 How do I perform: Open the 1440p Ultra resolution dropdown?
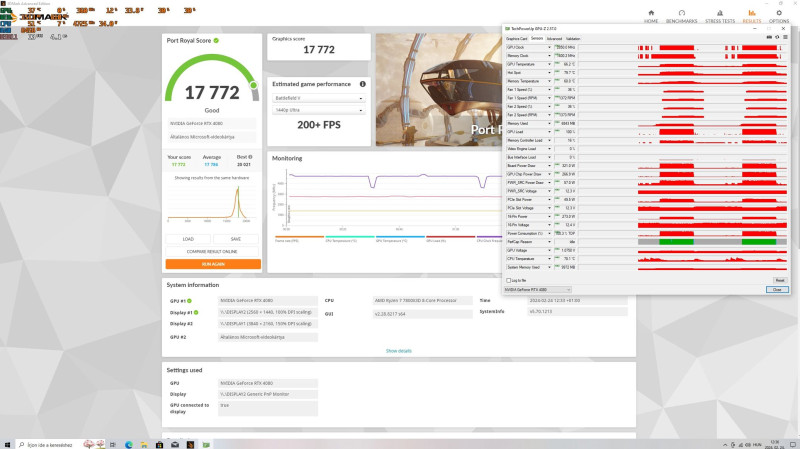click(318, 110)
